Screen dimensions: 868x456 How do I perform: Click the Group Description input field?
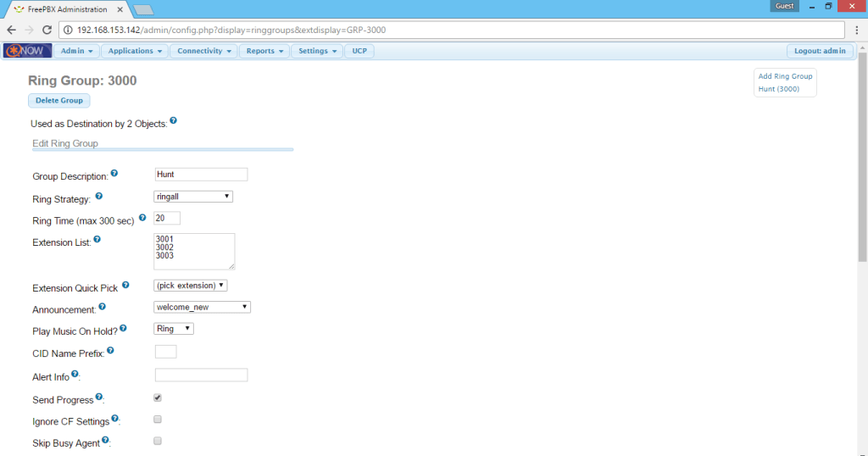click(x=201, y=175)
